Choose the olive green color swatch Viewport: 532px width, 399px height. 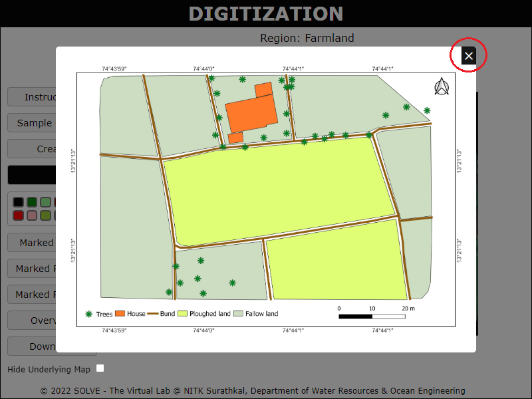tap(45, 215)
